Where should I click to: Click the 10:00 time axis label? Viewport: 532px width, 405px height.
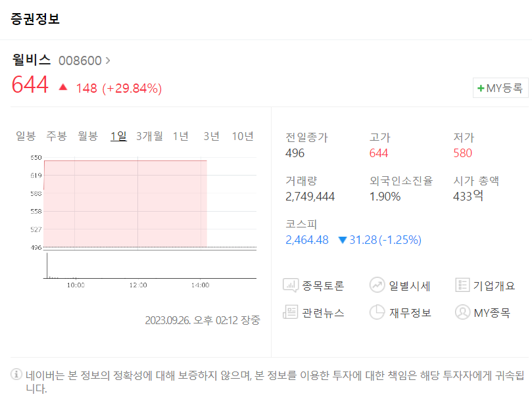[76, 285]
